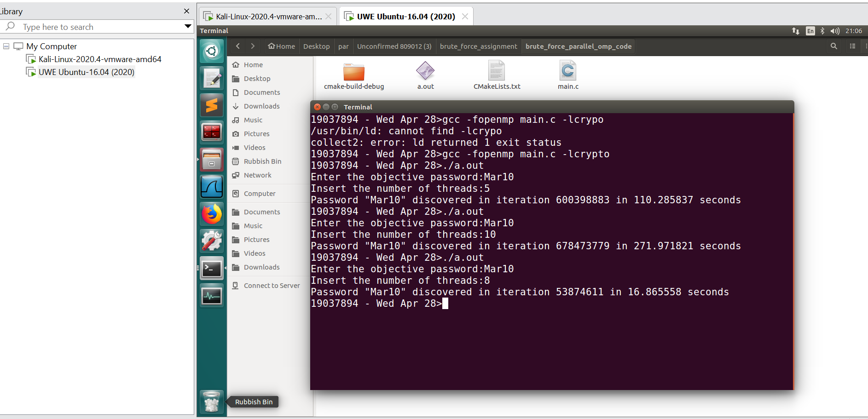Expand the library search dropdown arrow
Image resolution: width=868 pixels, height=419 pixels.
[x=188, y=26]
